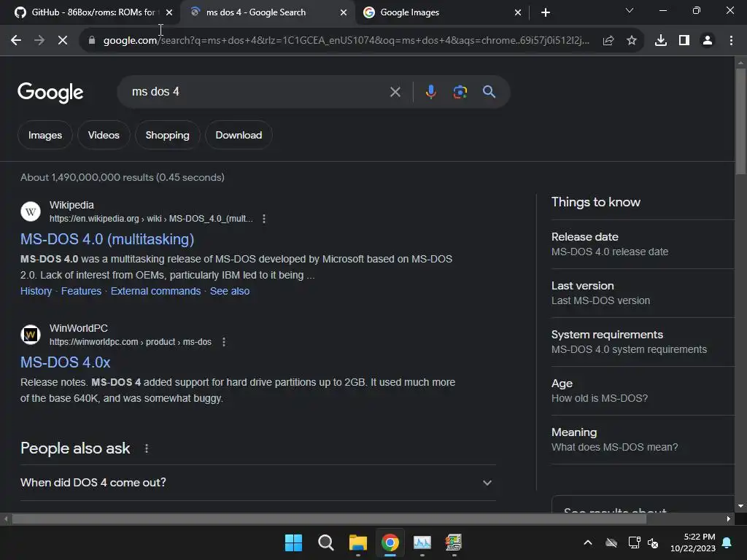This screenshot has width=747, height=560.
Task: Click the vertical scrollbar thumb
Action: pyautogui.click(x=740, y=122)
